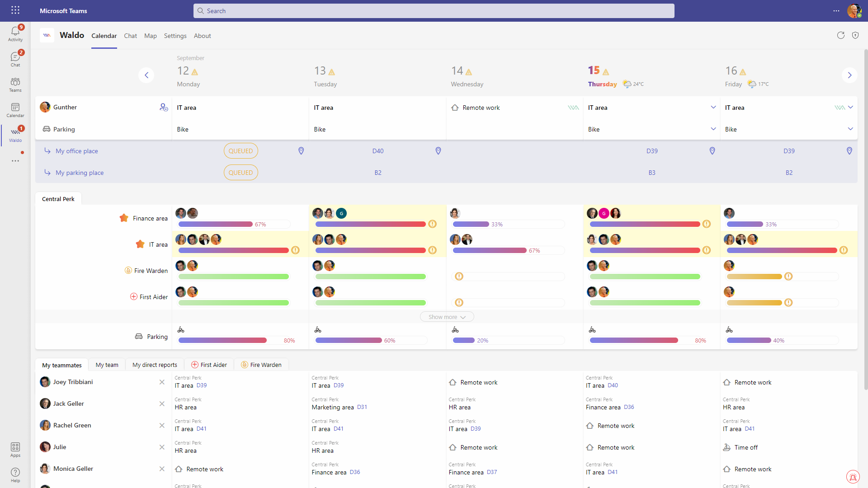Select the My direct reports tab
Screen dimensions: 868x488
(x=155, y=365)
